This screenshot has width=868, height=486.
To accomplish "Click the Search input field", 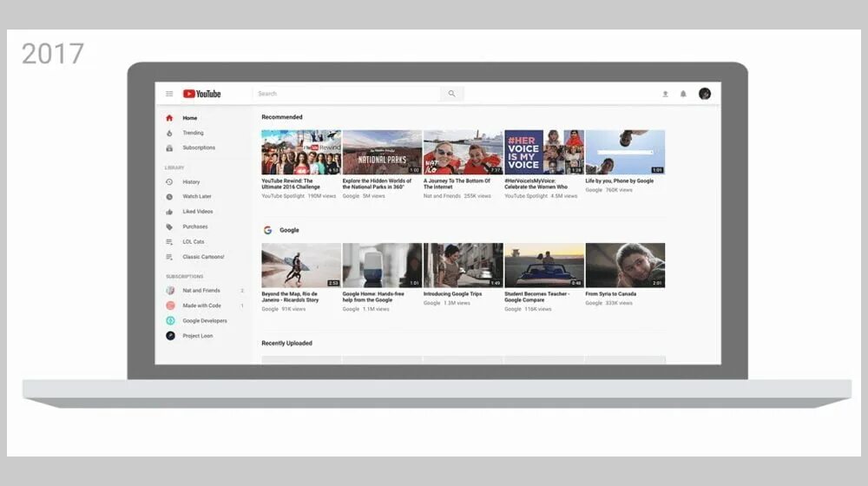I will (x=347, y=94).
